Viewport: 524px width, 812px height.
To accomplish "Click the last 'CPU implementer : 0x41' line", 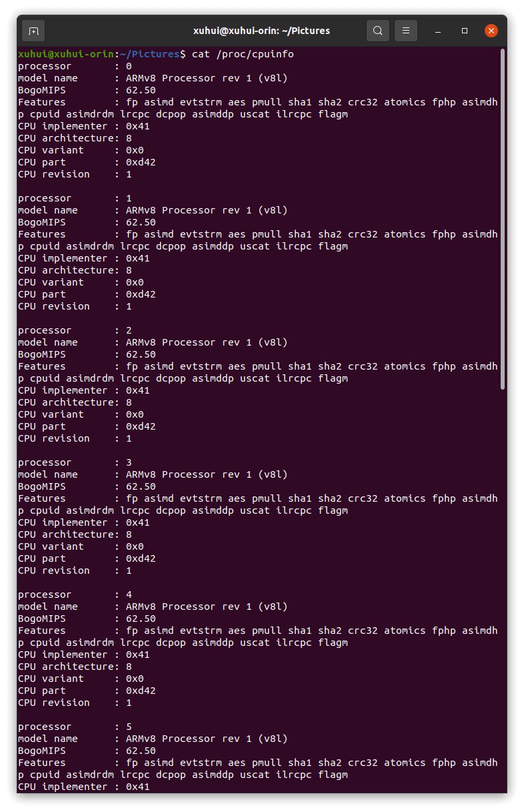I will click(x=84, y=787).
